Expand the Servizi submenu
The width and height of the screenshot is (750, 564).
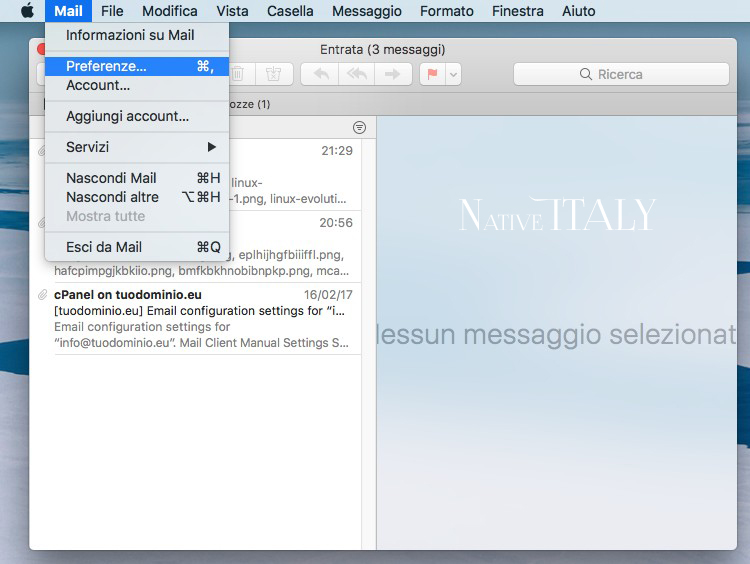137,147
